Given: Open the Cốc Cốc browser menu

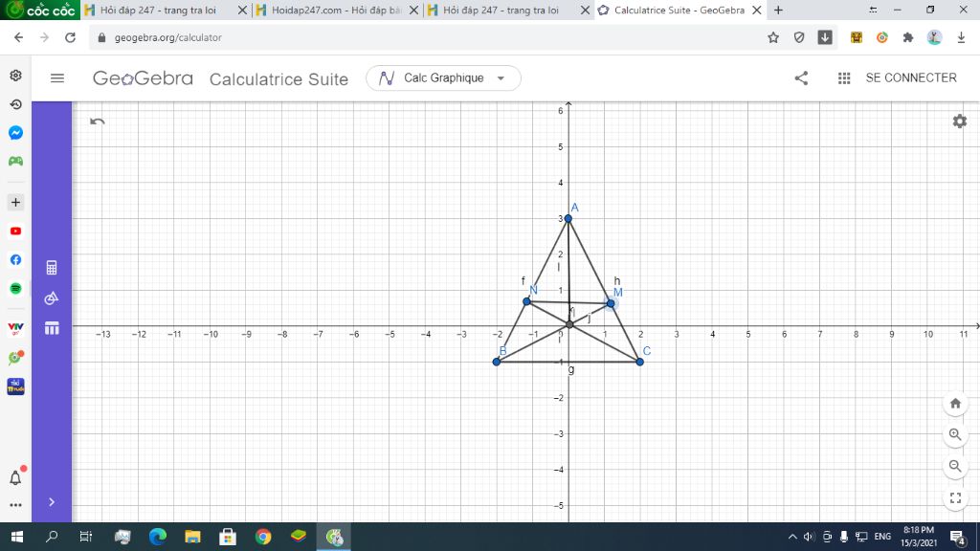Looking at the screenshot, I should click(40, 10).
